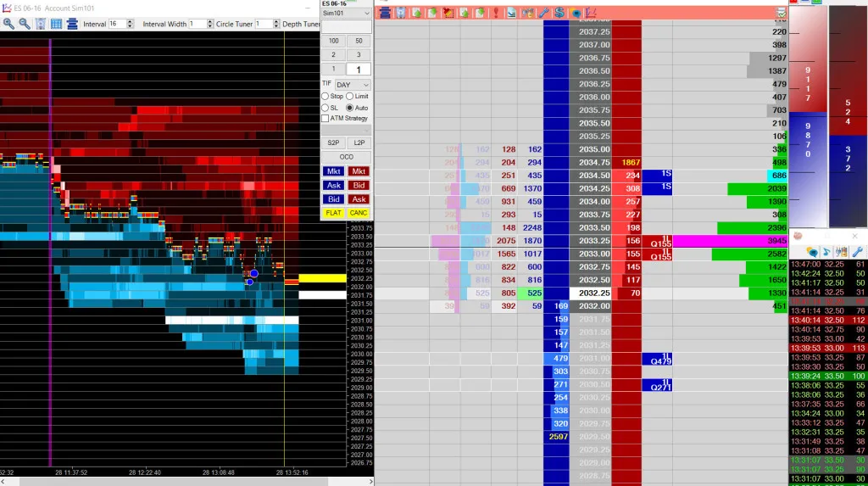
Task: Click the L2P button
Action: coord(359,143)
